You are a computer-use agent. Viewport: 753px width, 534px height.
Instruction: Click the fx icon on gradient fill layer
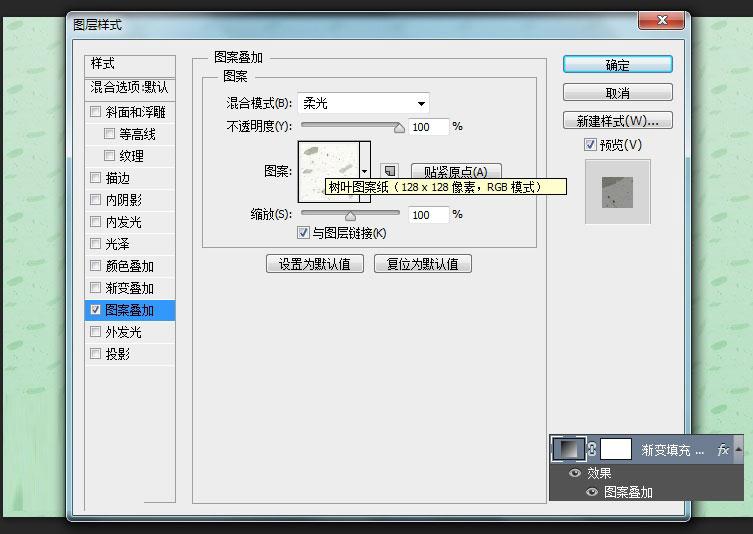723,450
